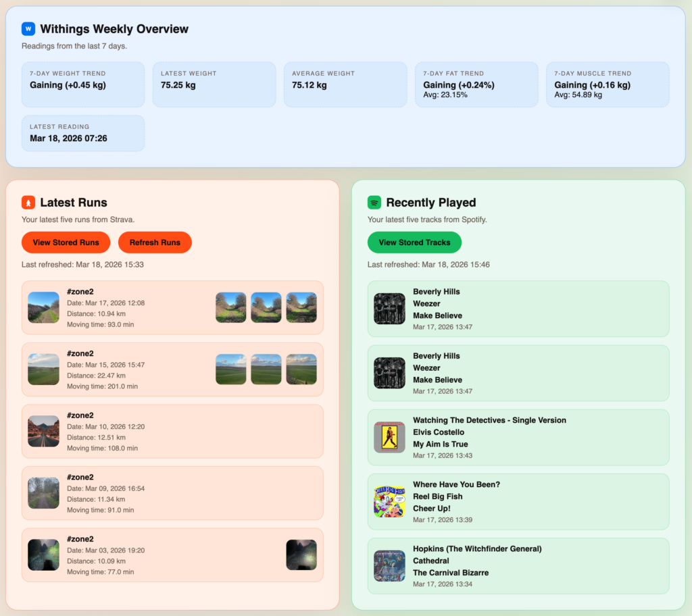This screenshot has height=616, width=692.
Task: Open View Stored Runs
Action: (66, 242)
